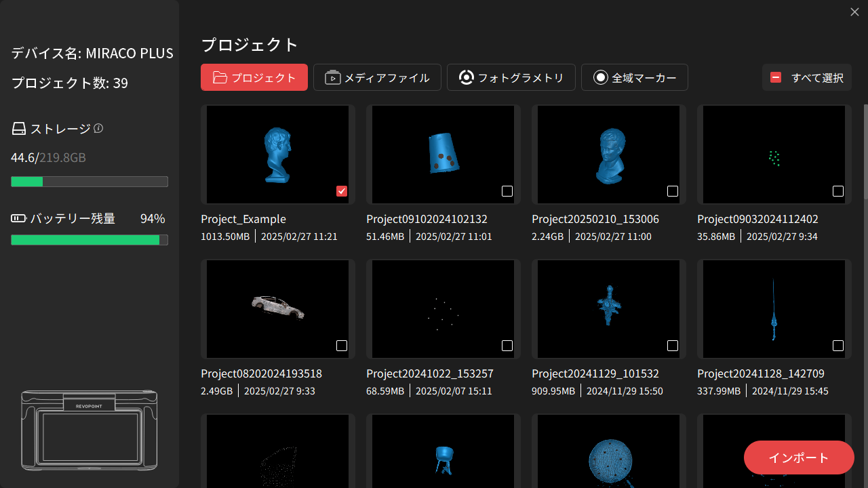Click the 1013.50MB size text
This screenshot has height=488, width=868.
[225, 237]
